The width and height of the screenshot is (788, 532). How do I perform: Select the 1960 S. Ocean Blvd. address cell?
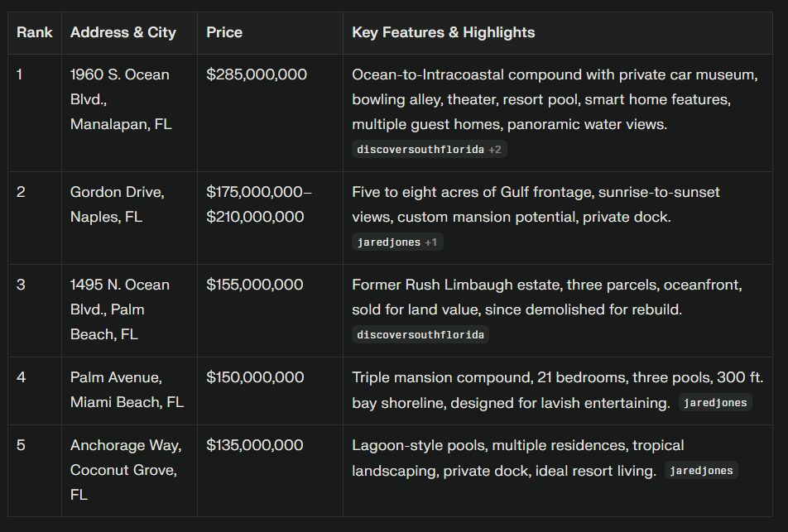pos(120,99)
